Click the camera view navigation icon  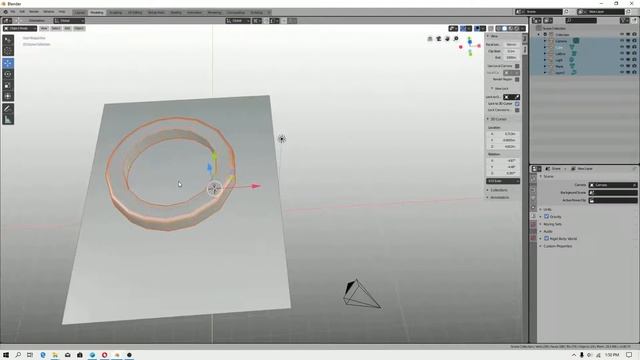click(439, 39)
